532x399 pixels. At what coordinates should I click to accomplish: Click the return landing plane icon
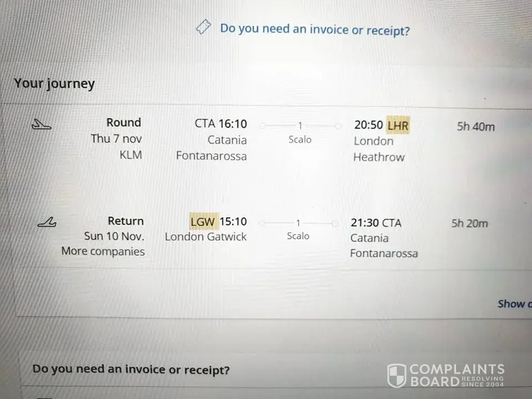click(x=47, y=223)
